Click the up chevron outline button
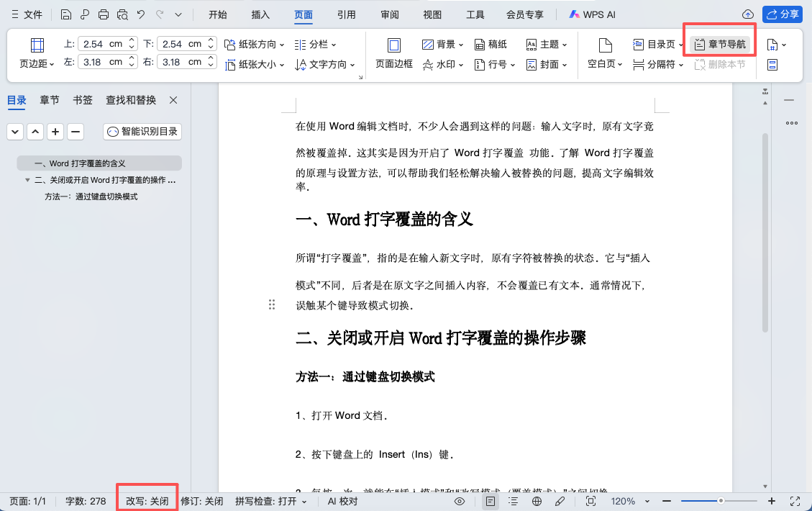 (35, 132)
